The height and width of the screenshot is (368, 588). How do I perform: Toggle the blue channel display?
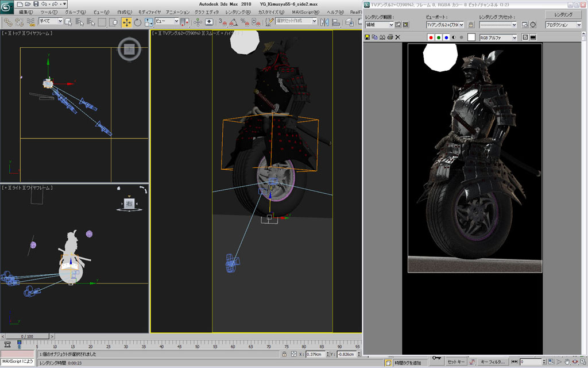click(x=446, y=37)
